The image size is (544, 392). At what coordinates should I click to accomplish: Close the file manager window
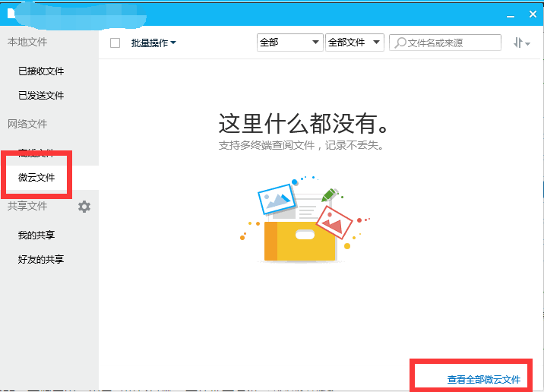533,14
